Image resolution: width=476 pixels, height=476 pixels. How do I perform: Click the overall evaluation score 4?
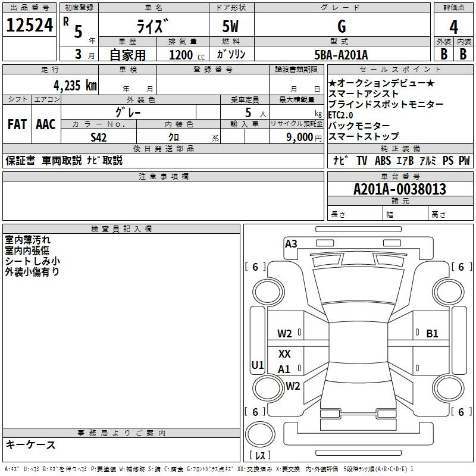tap(453, 26)
